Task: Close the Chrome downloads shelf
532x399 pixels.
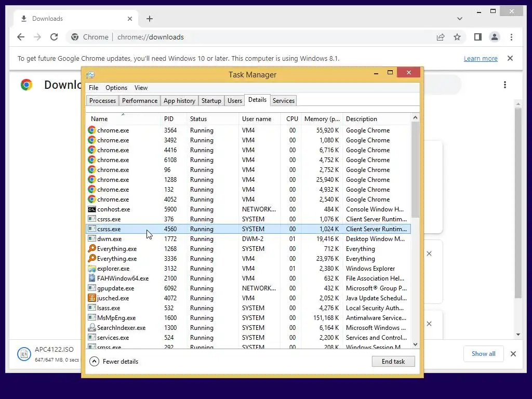Action: pyautogui.click(x=513, y=354)
